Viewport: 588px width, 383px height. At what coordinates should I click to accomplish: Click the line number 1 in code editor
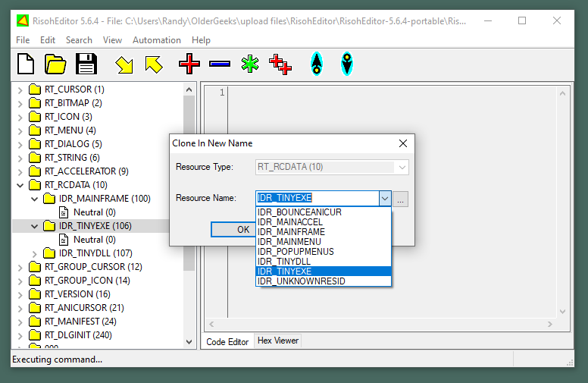tap(222, 93)
